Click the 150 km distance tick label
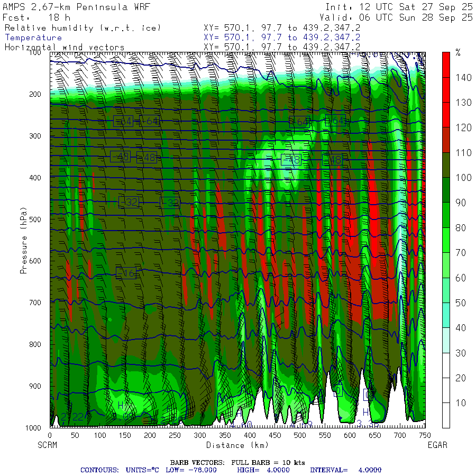 tap(125, 435)
